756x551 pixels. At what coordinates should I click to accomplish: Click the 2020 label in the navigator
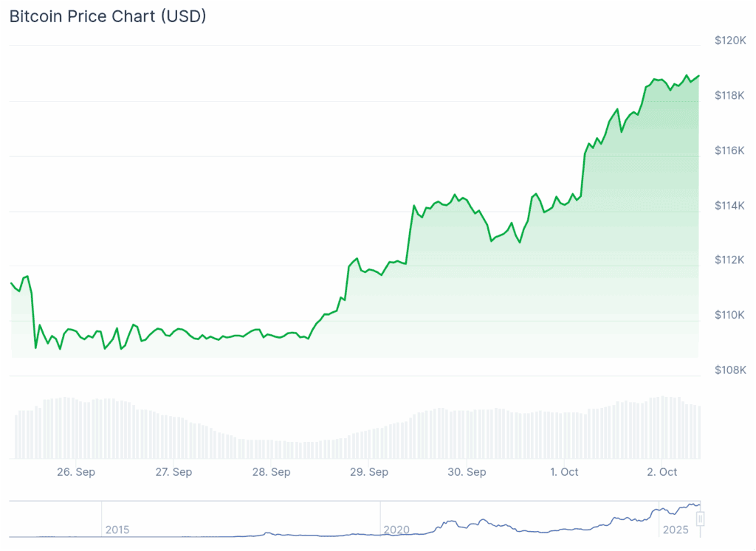[x=396, y=530]
